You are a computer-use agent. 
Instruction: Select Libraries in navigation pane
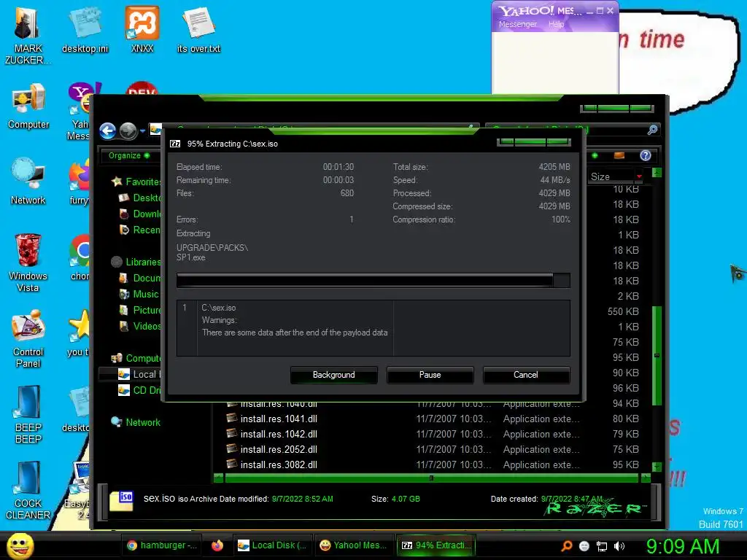(136, 262)
